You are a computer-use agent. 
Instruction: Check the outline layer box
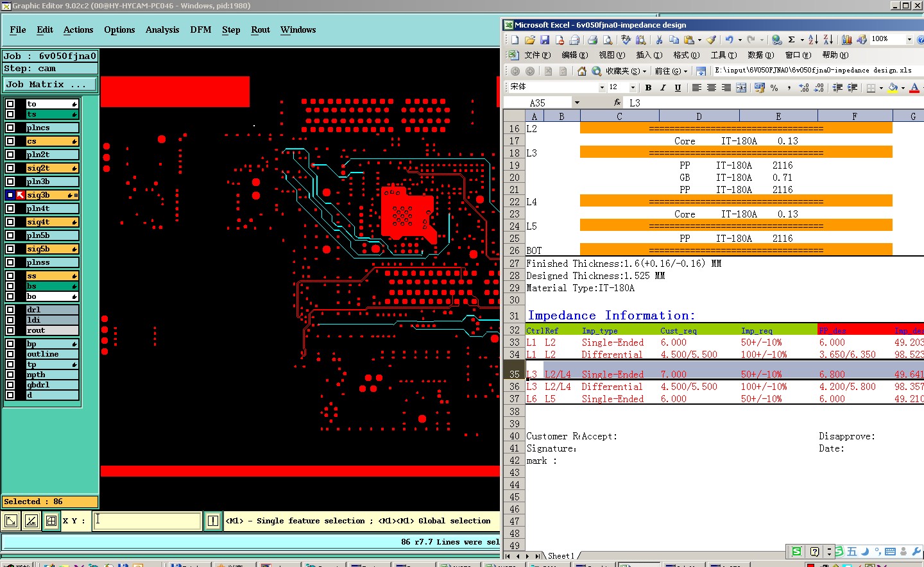tap(10, 354)
